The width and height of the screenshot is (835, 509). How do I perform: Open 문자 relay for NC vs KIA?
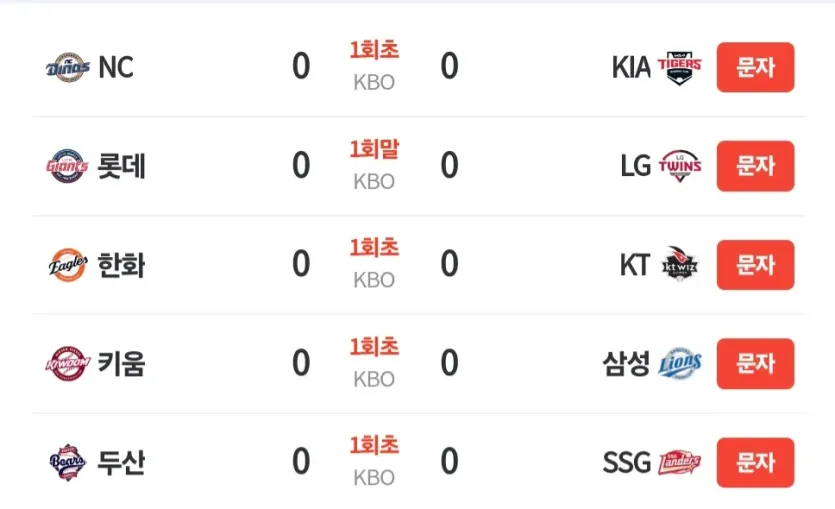755,67
